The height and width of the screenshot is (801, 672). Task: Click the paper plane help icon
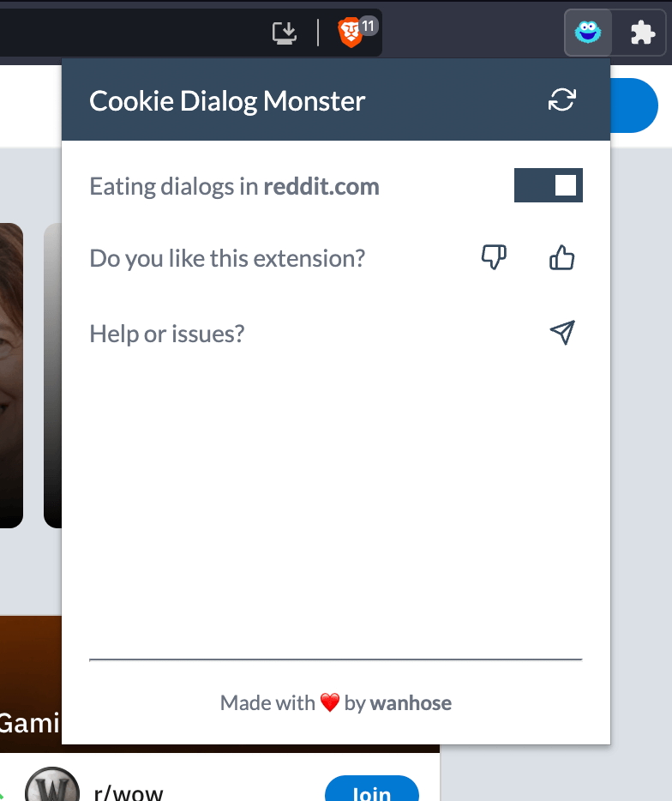click(562, 333)
